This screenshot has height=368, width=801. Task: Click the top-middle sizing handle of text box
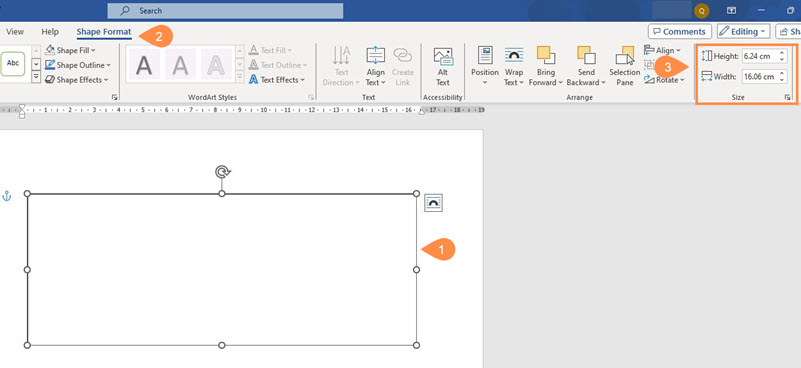(222, 194)
